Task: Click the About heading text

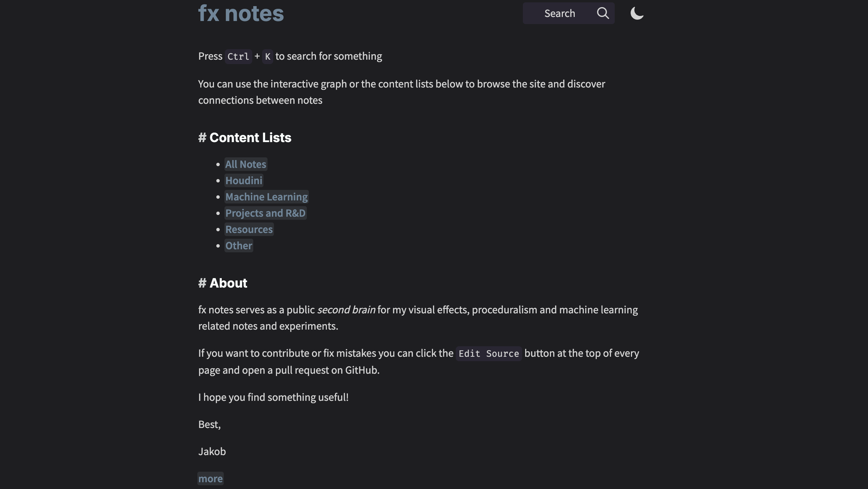Action: pyautogui.click(x=228, y=283)
